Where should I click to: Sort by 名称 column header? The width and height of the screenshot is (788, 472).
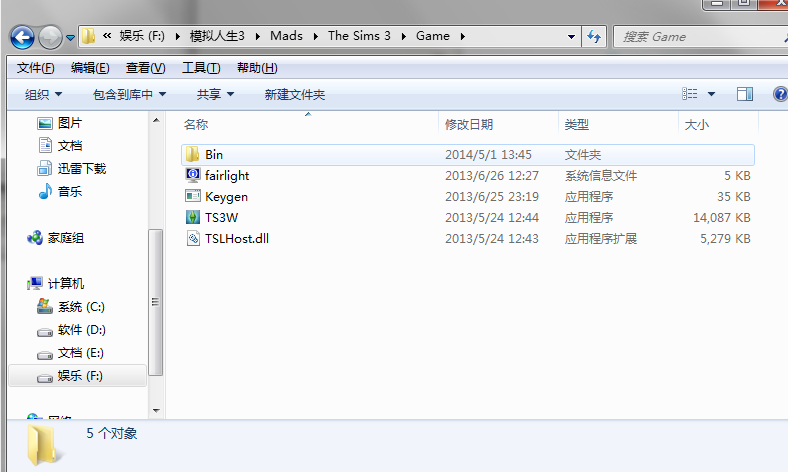point(196,124)
